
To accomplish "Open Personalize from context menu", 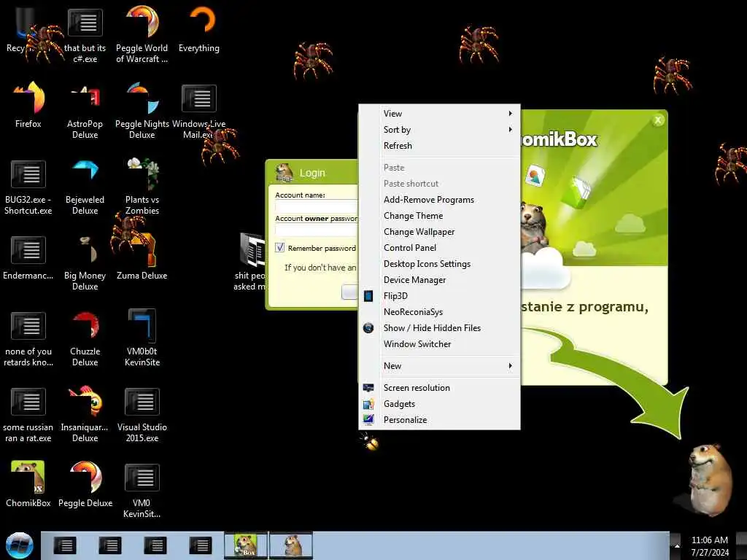I will tap(439, 420).
